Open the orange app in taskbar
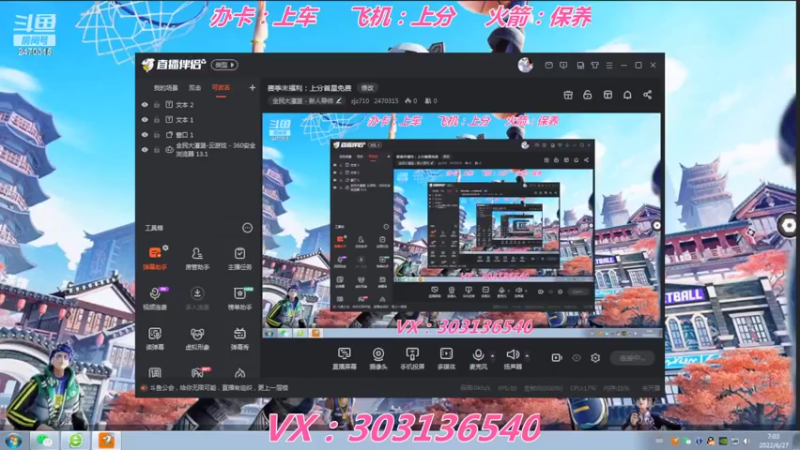 point(107,440)
